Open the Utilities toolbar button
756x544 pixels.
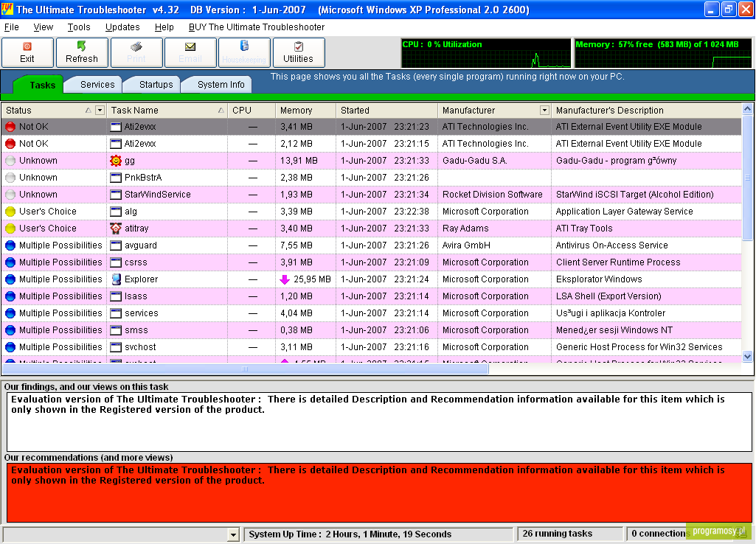click(x=299, y=52)
